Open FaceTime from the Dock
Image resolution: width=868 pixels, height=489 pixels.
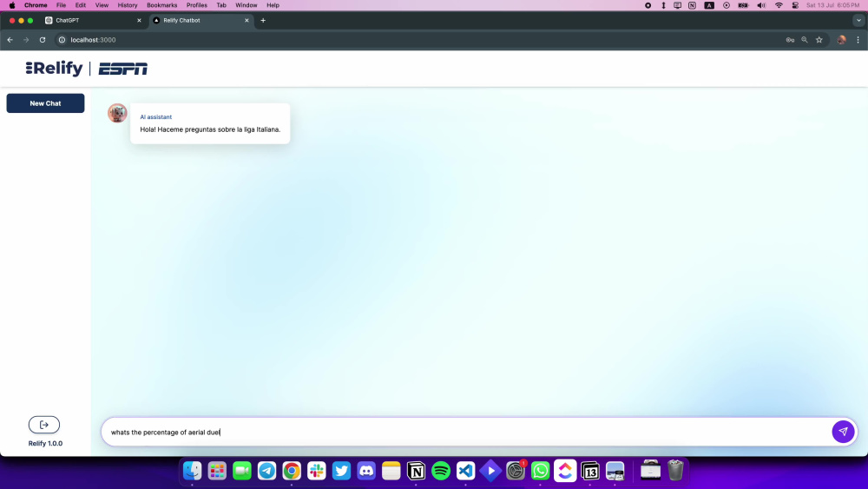(242, 471)
